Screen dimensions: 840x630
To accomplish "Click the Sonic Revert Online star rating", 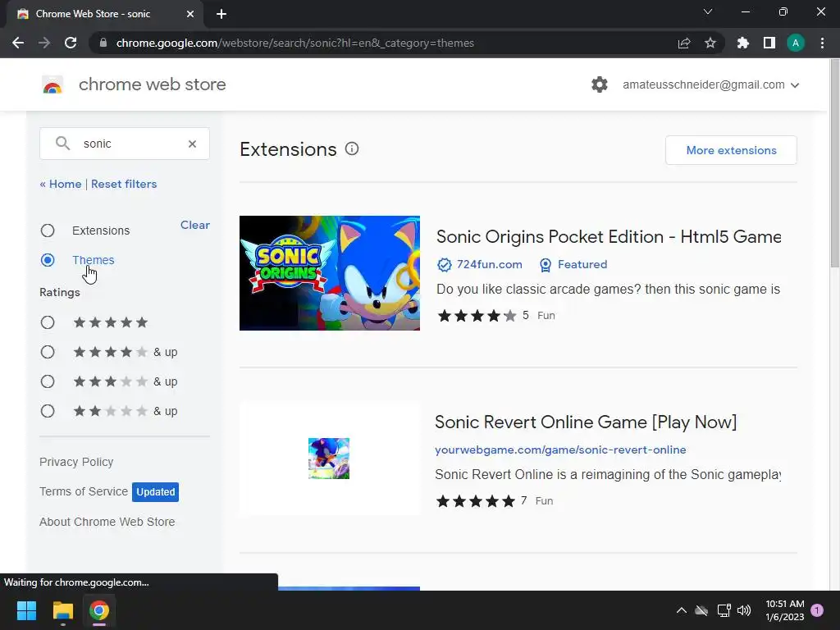I will click(x=476, y=501).
